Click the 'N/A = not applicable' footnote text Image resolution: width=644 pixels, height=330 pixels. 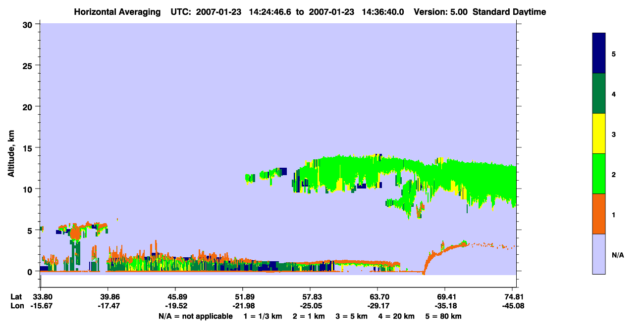pyautogui.click(x=195, y=316)
